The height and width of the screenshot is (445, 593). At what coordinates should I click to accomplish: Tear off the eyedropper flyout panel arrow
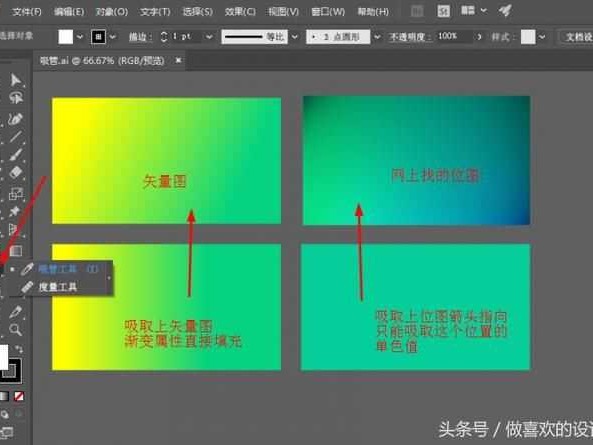(x=110, y=278)
